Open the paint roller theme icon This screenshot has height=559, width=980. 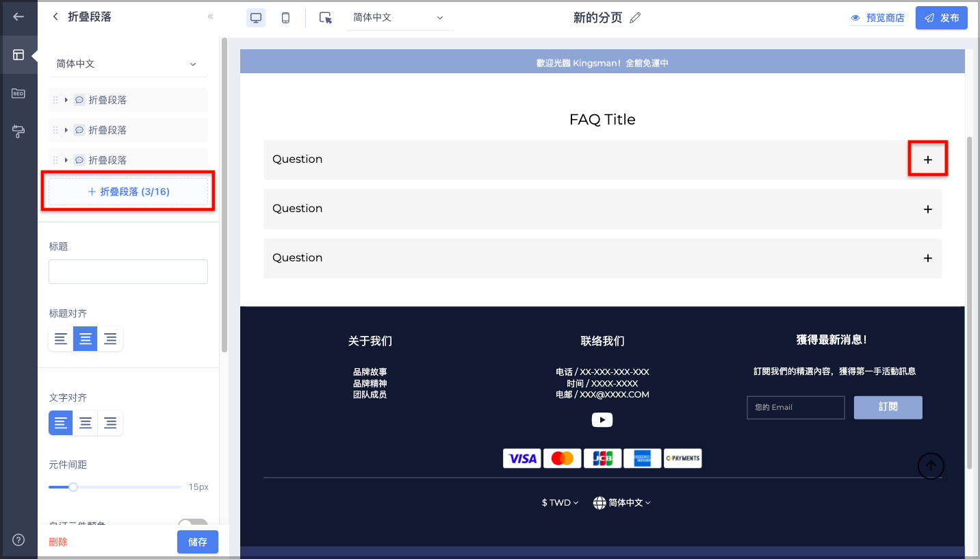pos(18,131)
